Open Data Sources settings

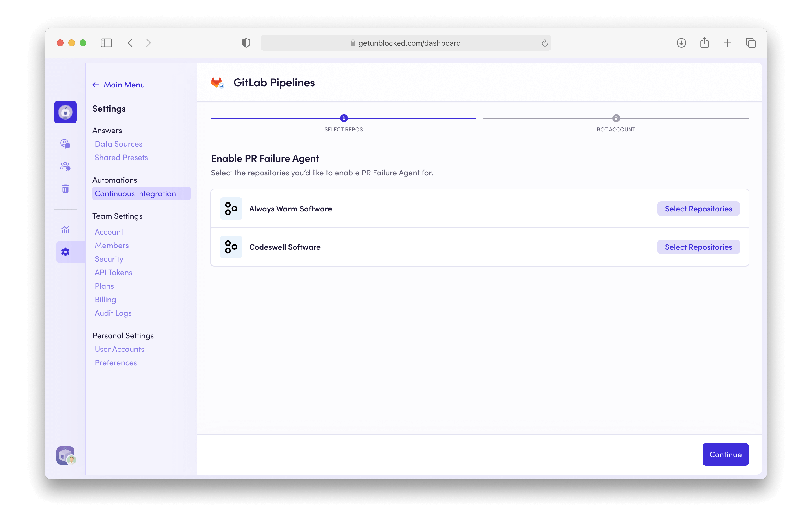tap(118, 144)
